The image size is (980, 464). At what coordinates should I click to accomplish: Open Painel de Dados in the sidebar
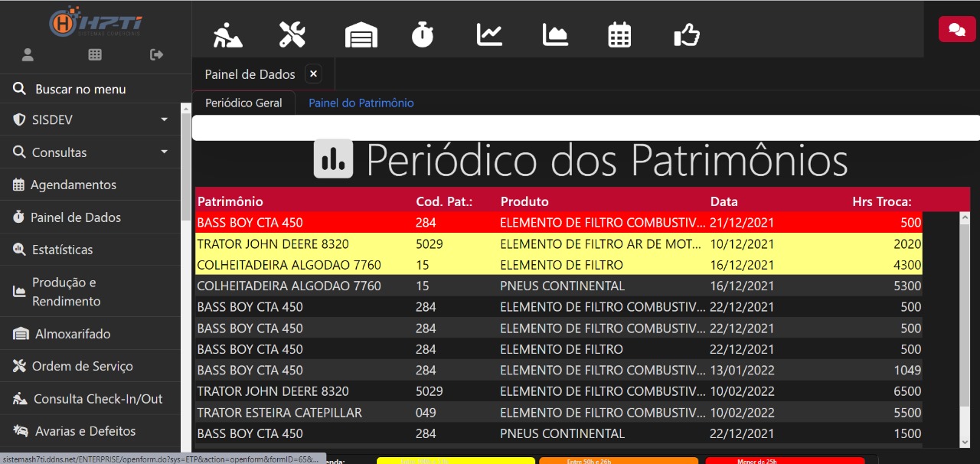[90, 217]
